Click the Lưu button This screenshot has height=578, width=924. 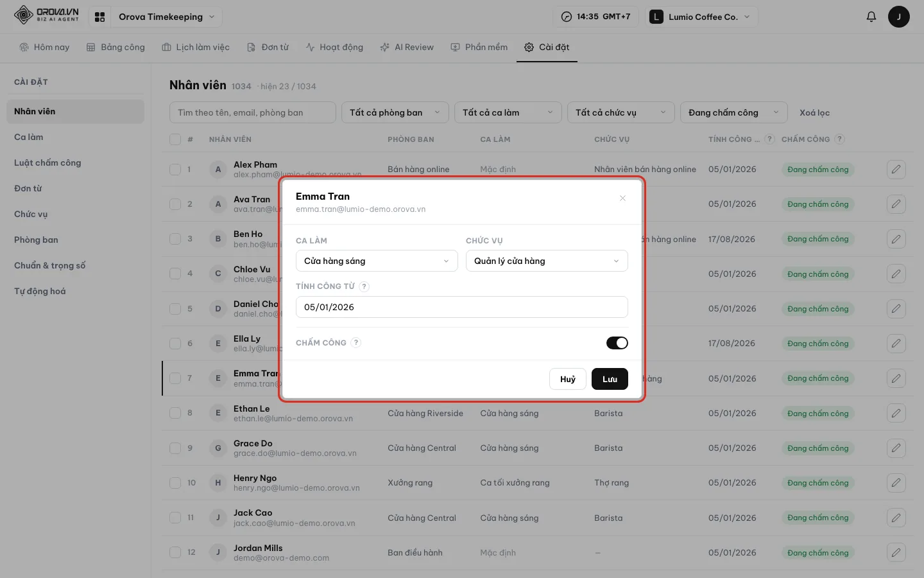tap(610, 379)
